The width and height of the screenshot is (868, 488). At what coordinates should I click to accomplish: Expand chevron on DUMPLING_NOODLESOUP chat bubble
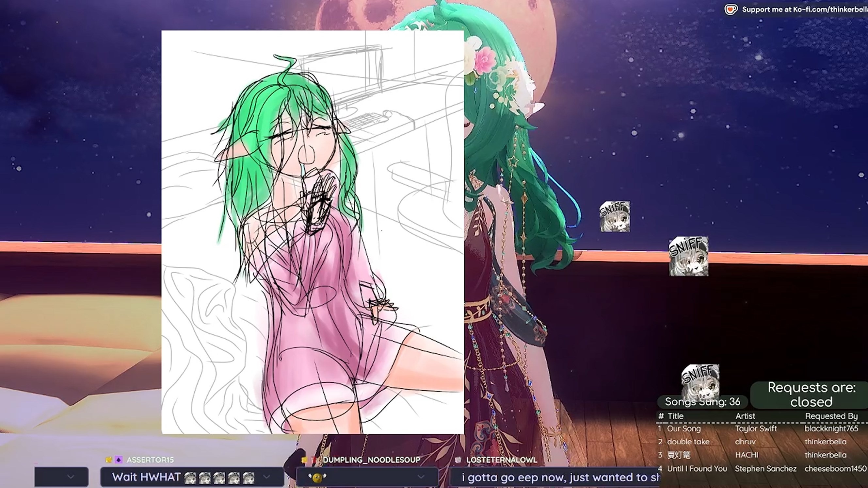421,477
